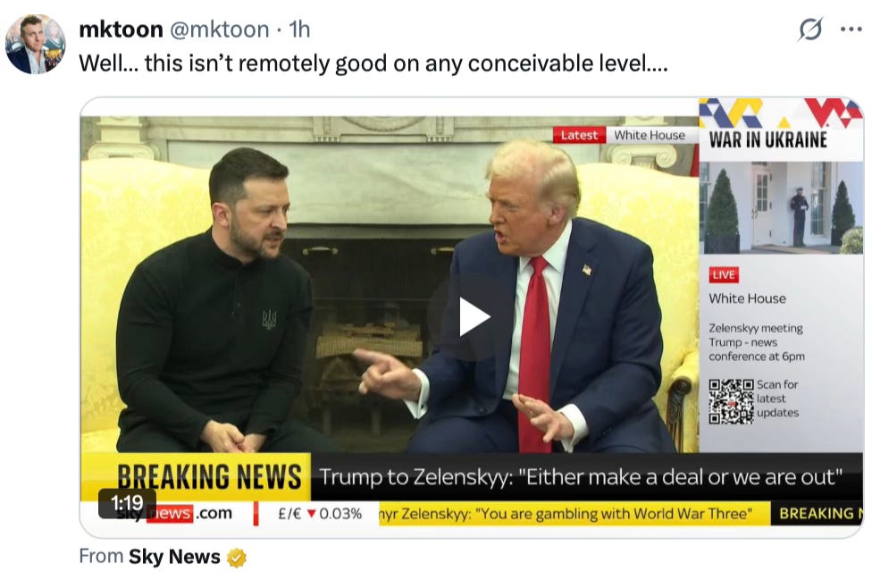Click the red LIVE badge in sidebar
Image resolution: width=872 pixels, height=588 pixels.
pos(724,275)
